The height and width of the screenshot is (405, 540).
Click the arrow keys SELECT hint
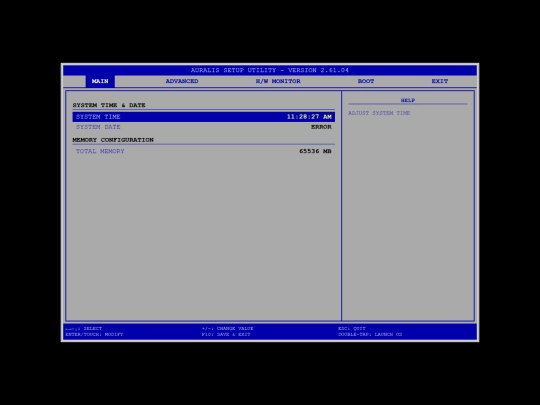pos(83,329)
